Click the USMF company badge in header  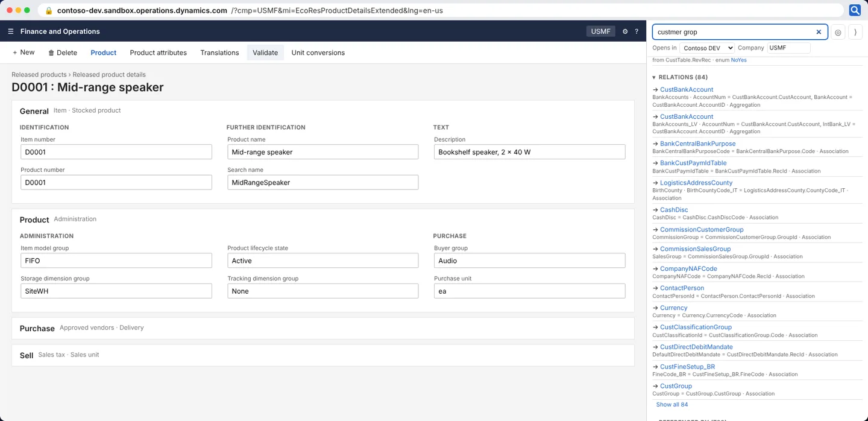point(601,31)
